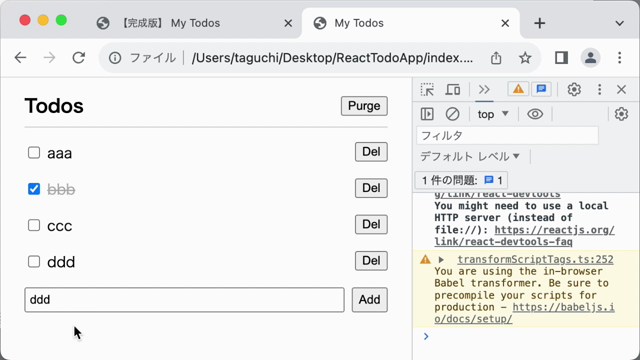Go back using the browser back arrow
Viewport: 640px width, 360px height.
pyautogui.click(x=20, y=58)
